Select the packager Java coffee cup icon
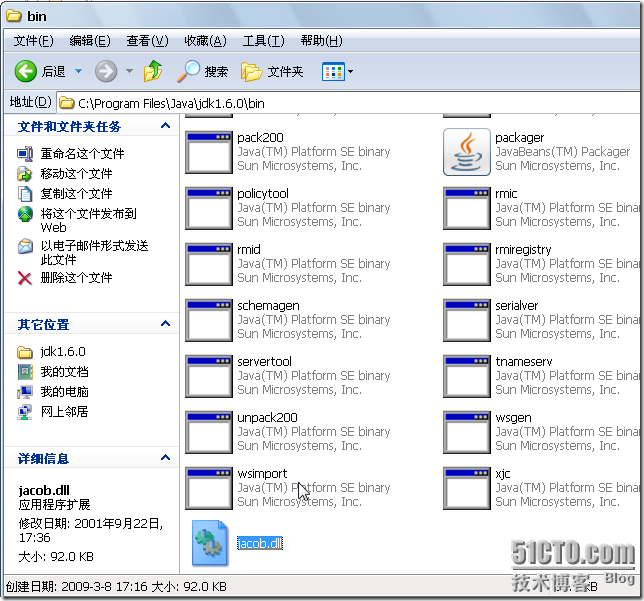The width and height of the screenshot is (644, 601). pos(467,152)
